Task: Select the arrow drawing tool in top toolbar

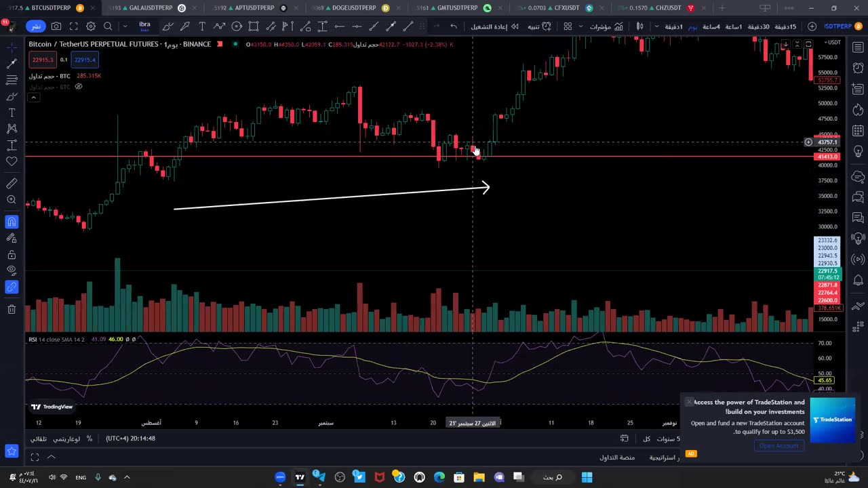Action: click(185, 26)
